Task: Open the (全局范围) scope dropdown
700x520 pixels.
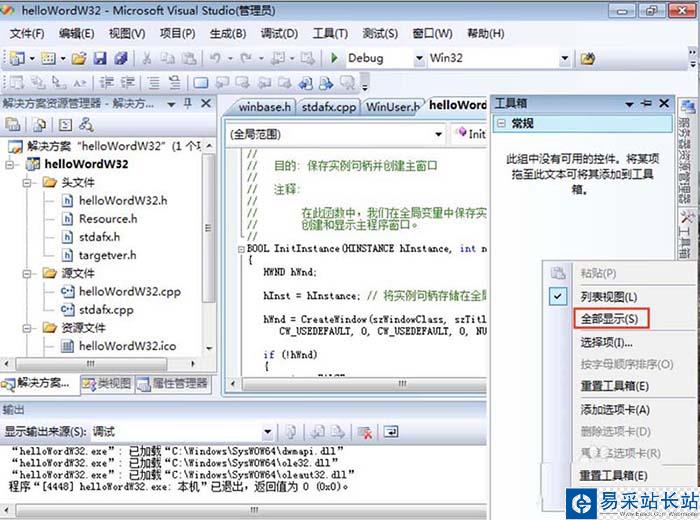Action: [438, 134]
